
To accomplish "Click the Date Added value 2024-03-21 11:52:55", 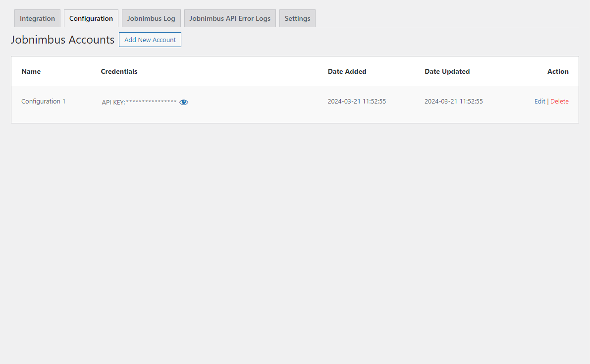I will pos(357,102).
